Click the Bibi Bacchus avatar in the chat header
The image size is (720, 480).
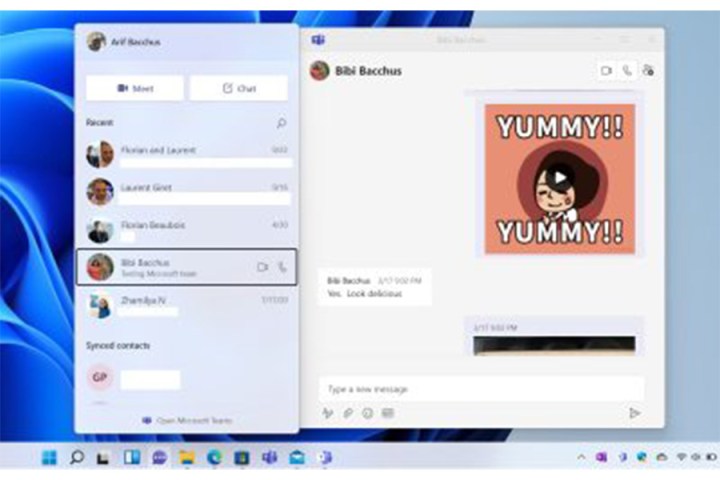[x=320, y=71]
